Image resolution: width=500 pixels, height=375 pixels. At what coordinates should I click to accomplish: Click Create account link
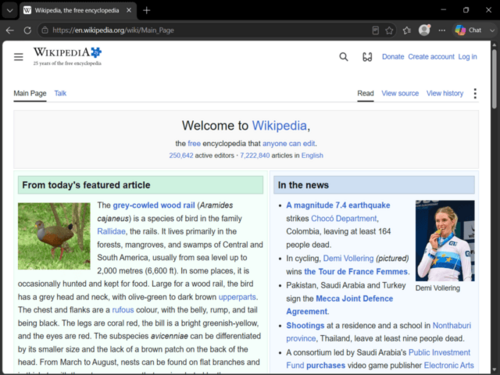[x=431, y=57]
